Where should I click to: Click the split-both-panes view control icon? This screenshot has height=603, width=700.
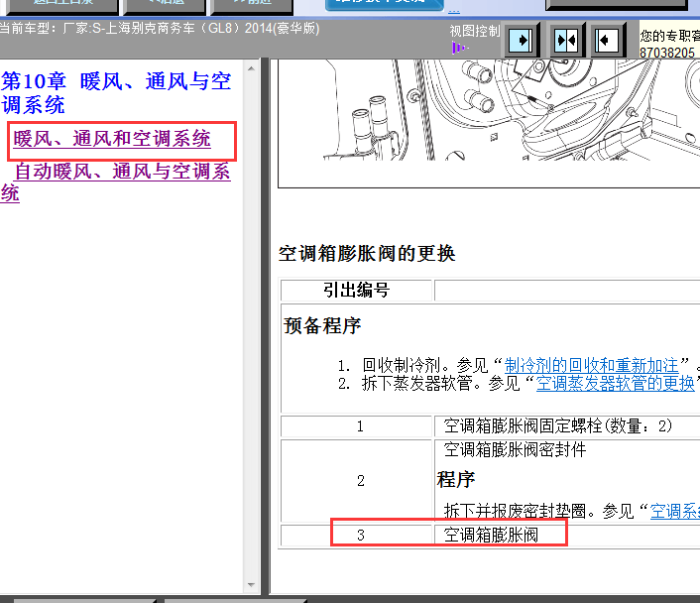[x=566, y=41]
